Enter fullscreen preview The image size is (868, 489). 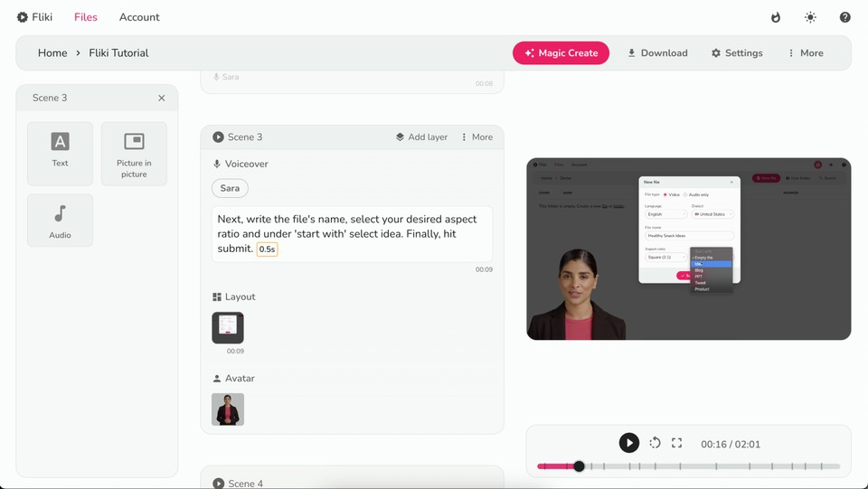[676, 443]
